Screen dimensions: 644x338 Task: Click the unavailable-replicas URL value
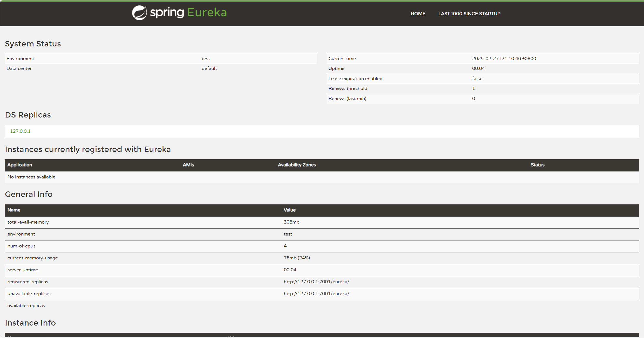coord(317,294)
